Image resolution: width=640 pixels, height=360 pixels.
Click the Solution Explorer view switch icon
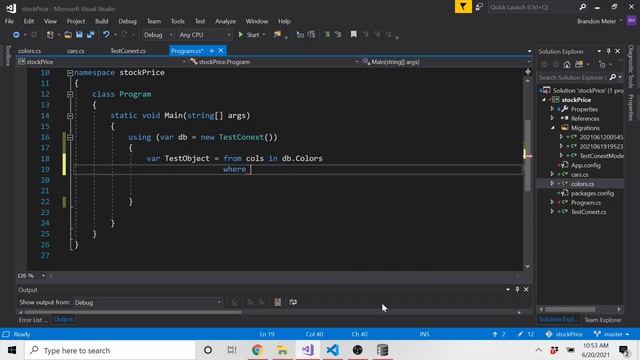pos(579,64)
